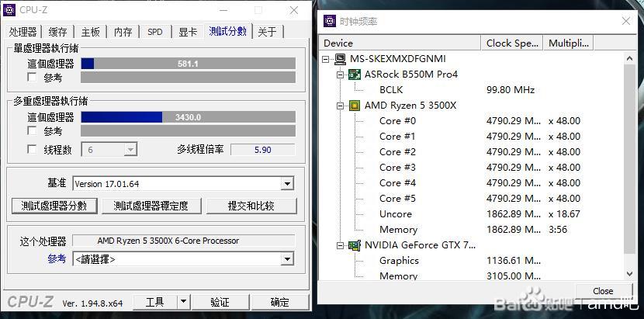Close the 时钟频率 window with X

[626, 21]
